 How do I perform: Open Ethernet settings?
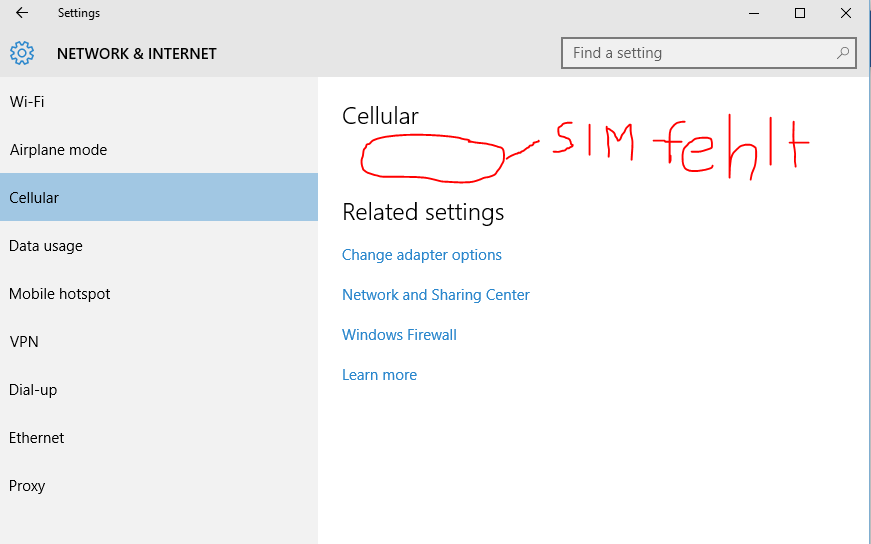click(159, 437)
